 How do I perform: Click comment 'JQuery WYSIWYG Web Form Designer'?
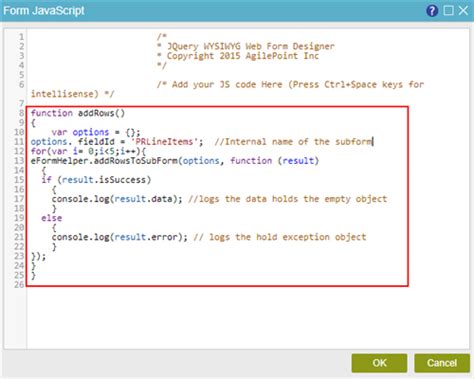tap(251, 46)
